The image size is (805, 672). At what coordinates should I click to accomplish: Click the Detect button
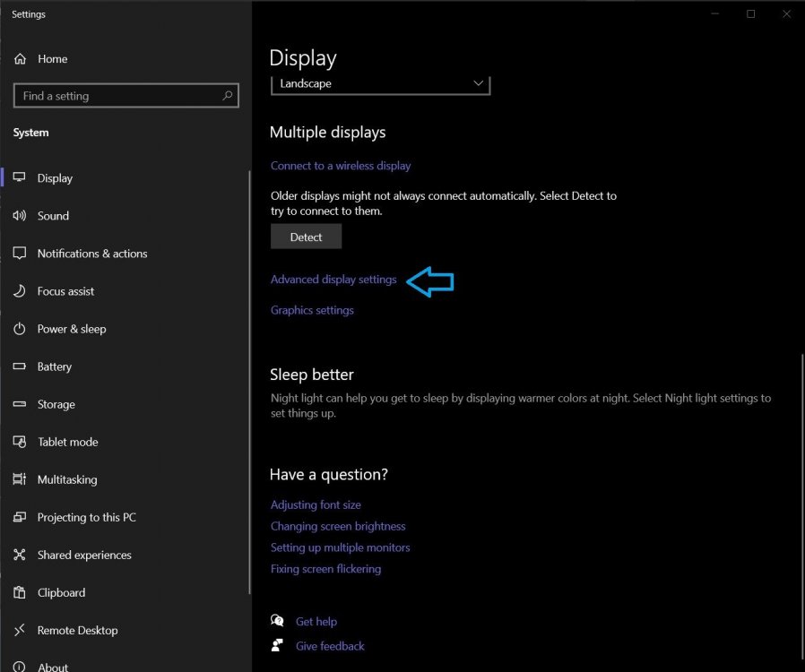click(x=306, y=237)
